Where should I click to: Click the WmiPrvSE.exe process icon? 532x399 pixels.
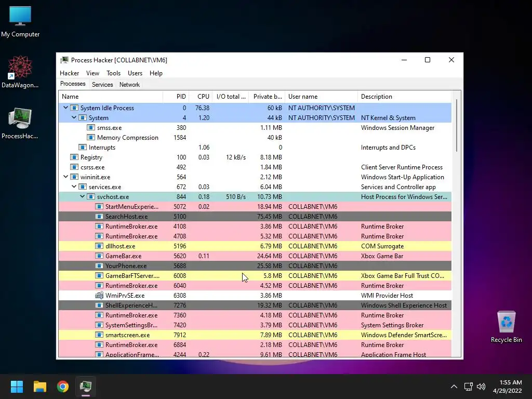point(99,295)
